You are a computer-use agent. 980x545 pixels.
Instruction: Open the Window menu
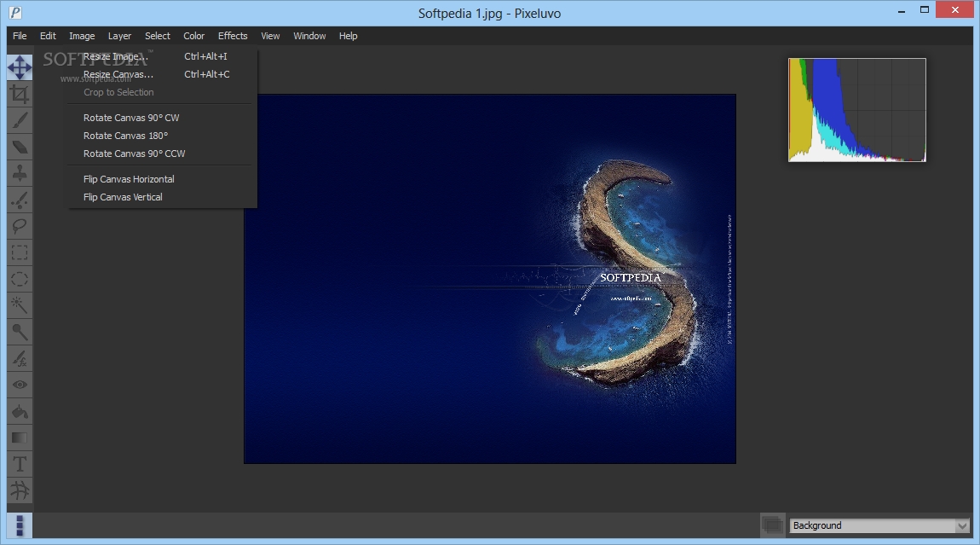tap(309, 36)
